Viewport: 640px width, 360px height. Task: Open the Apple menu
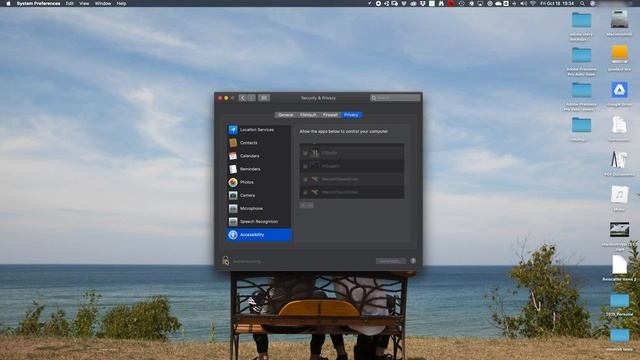[x=8, y=3]
